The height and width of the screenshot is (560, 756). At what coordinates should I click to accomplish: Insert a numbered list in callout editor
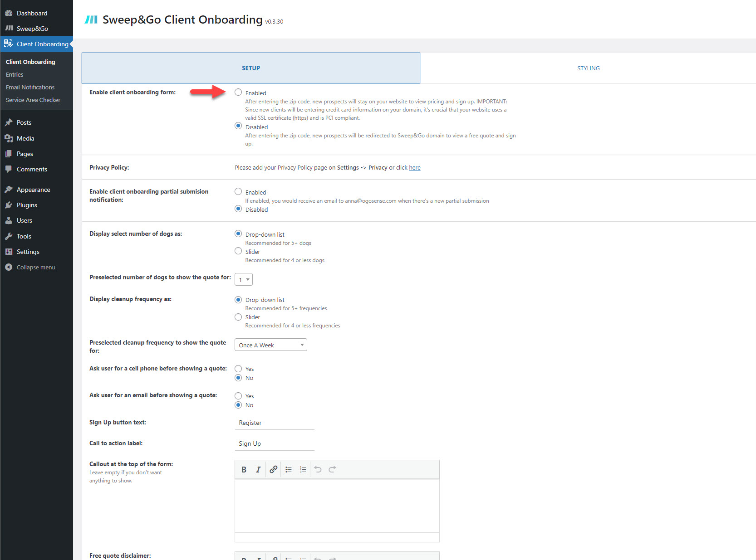coord(303,470)
